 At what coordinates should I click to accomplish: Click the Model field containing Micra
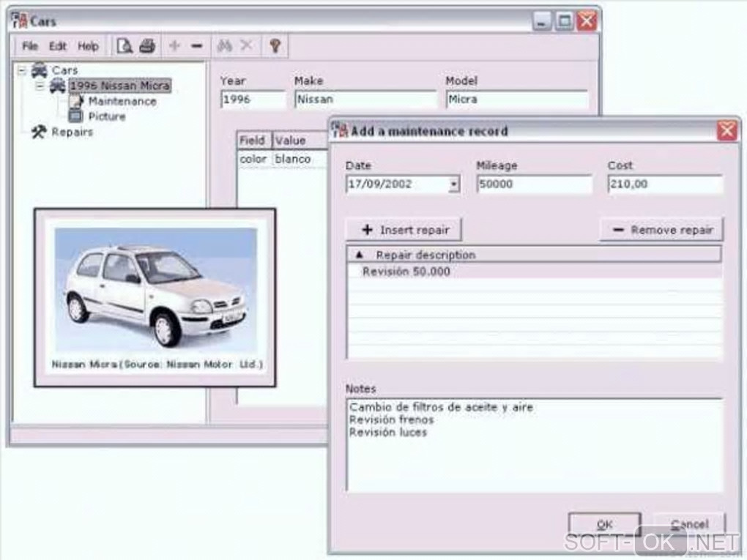click(517, 100)
